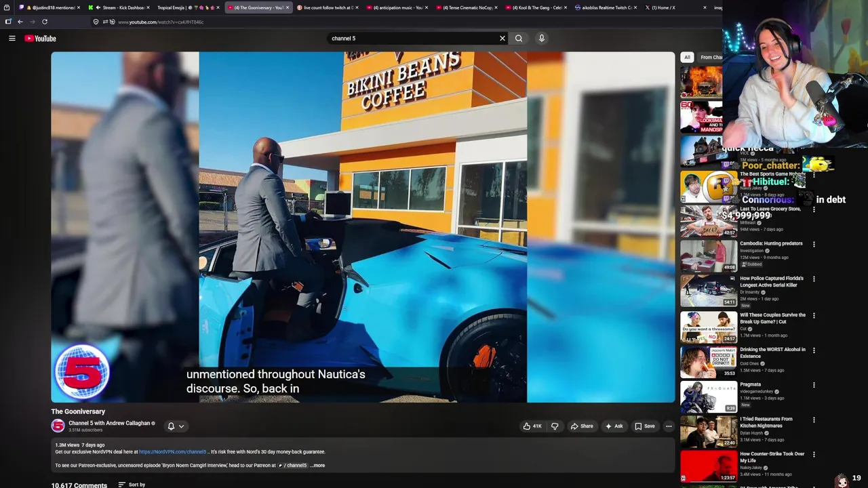
Task: Open the red 'How Counter-Strike Took Over' thumbnail
Action: click(709, 466)
